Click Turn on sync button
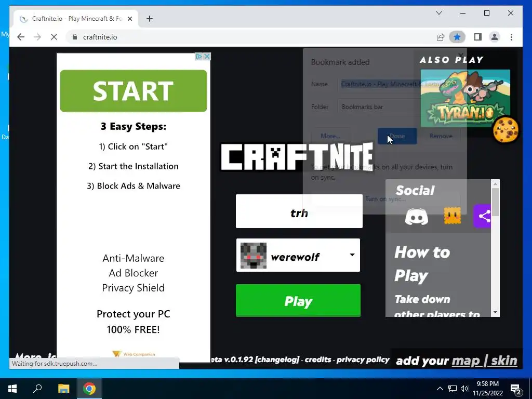The height and width of the screenshot is (399, 532). (x=385, y=199)
